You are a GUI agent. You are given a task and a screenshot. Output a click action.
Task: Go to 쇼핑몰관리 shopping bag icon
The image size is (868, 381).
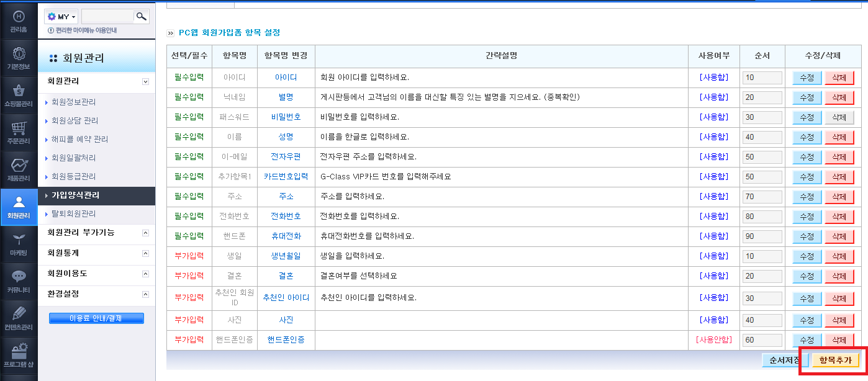[x=19, y=96]
